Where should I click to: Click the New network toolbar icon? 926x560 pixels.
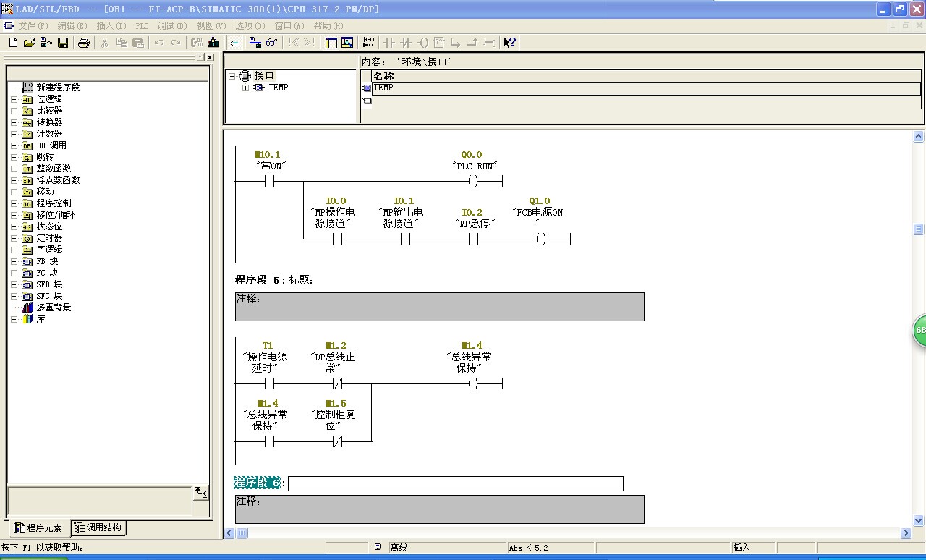tap(369, 43)
